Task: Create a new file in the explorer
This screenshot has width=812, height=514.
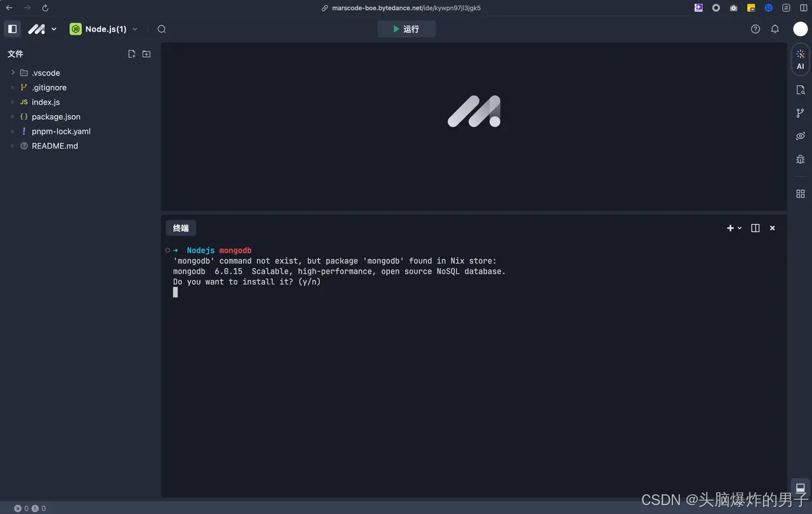Action: point(131,54)
